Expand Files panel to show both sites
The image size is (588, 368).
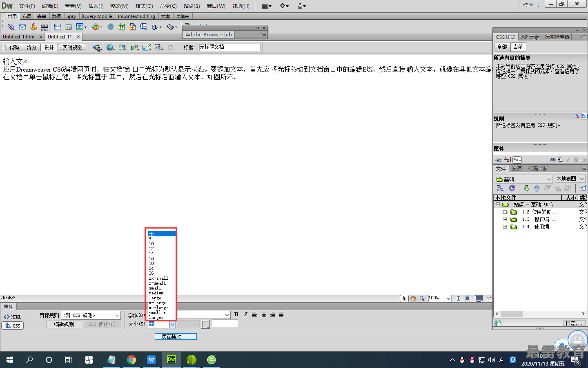coord(583,188)
